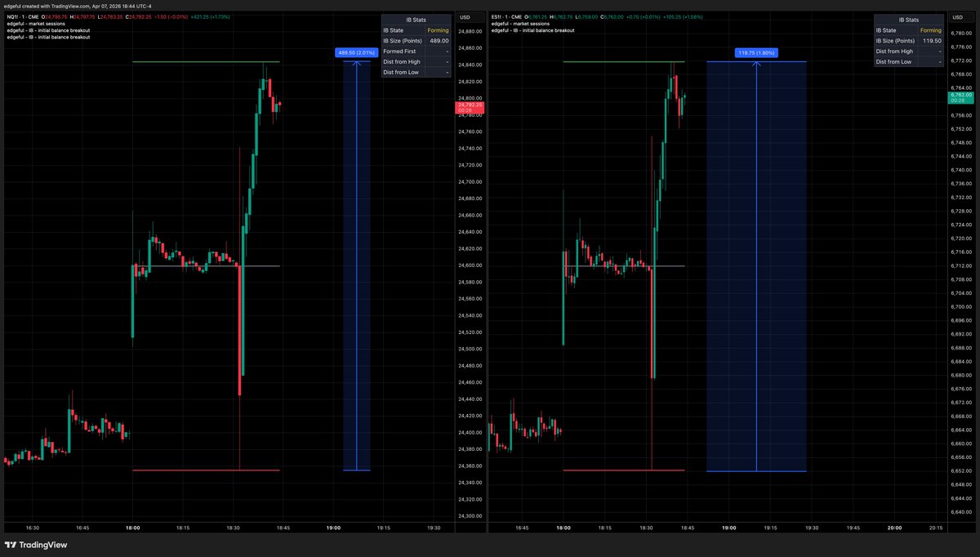980x557 pixels.
Task: Click the green IB high line on NQ chart
Action: coord(206,62)
